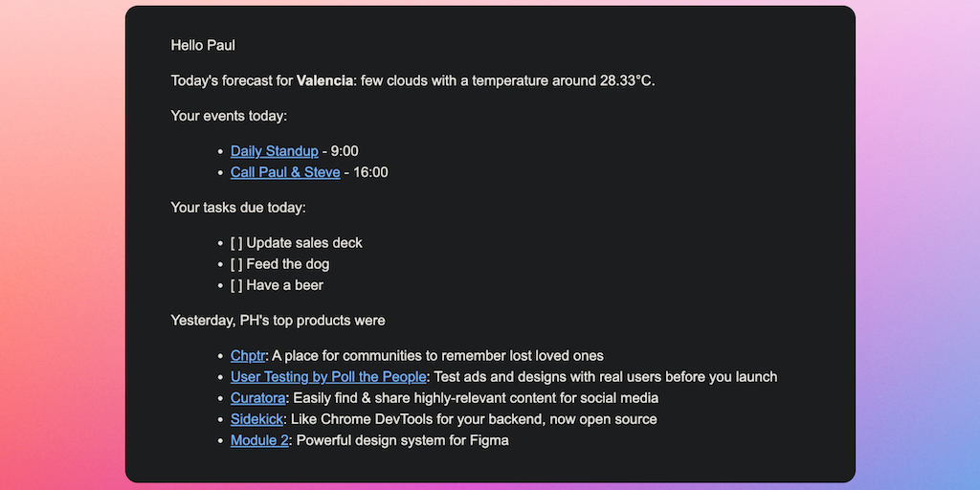Image resolution: width=980 pixels, height=490 pixels.
Task: Click the Your events today heading
Action: coord(229,116)
